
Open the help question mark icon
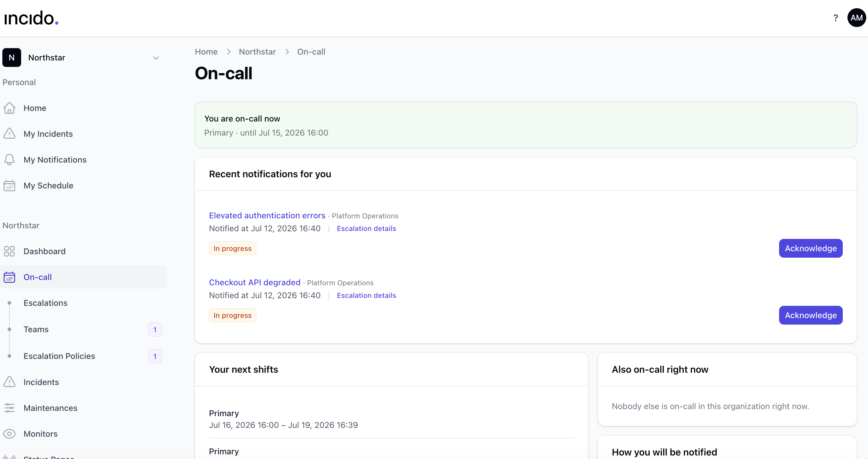pyautogui.click(x=835, y=18)
